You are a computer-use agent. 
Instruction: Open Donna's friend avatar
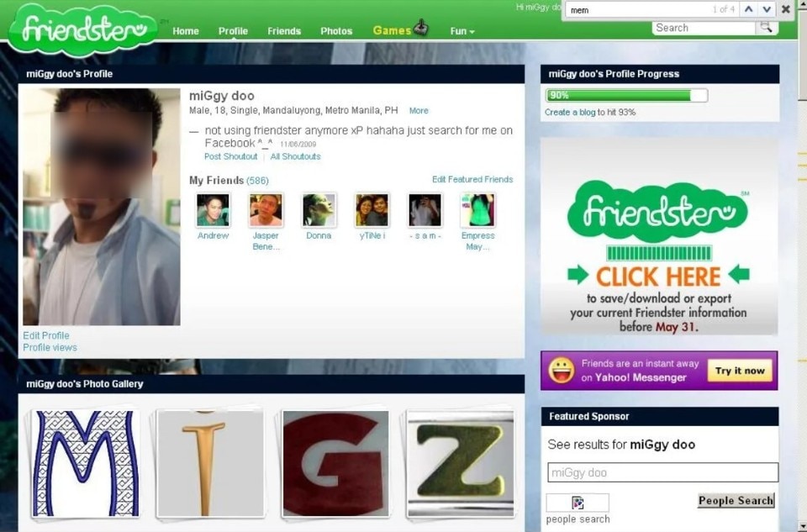[319, 210]
